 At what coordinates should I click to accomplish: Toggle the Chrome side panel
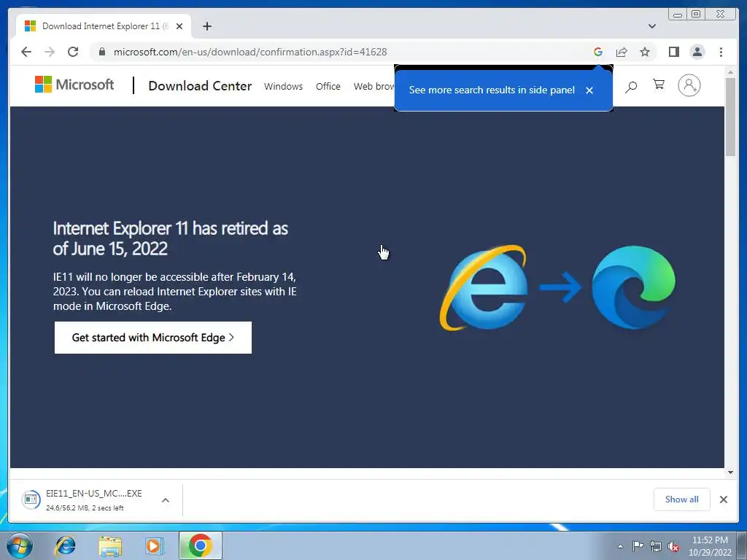[x=673, y=52]
